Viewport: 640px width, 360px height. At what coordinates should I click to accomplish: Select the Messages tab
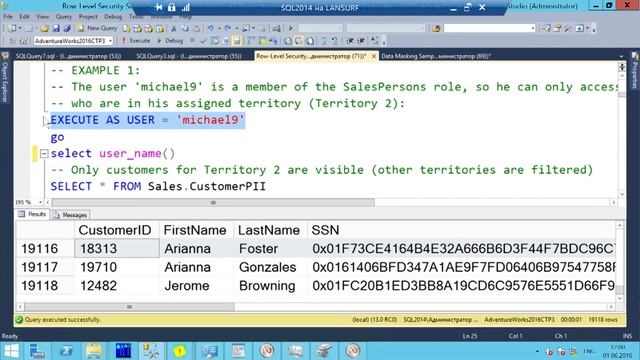[70, 215]
